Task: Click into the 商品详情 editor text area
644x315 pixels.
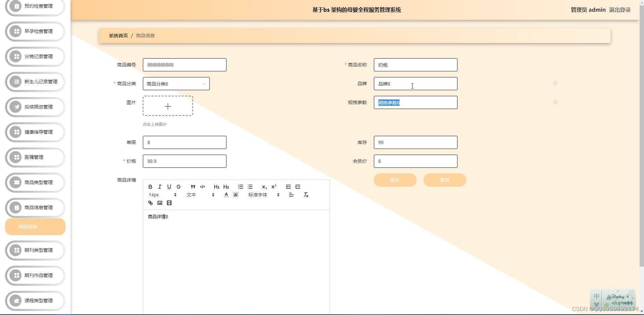Action: pos(236,262)
